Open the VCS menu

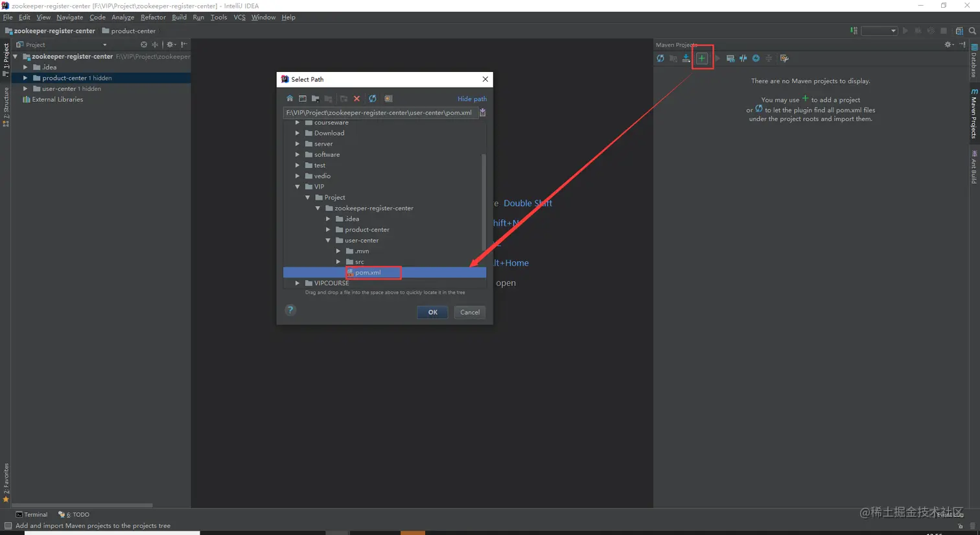pos(239,18)
